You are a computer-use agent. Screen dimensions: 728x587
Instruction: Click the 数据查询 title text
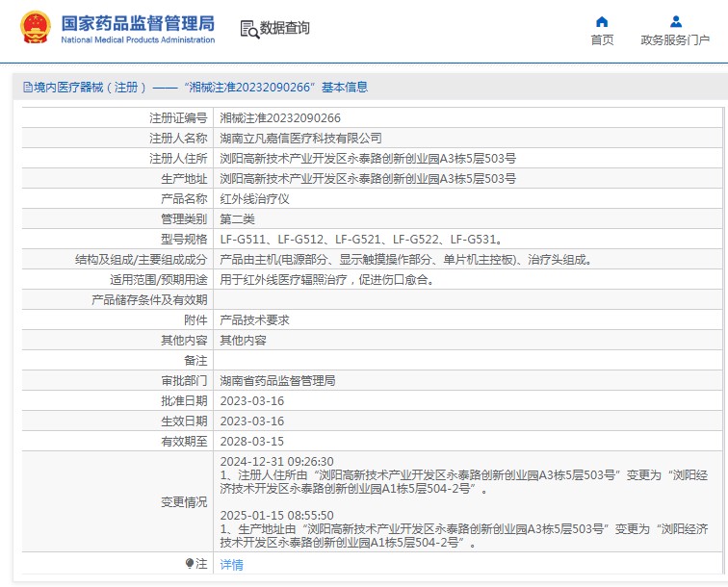(285, 28)
